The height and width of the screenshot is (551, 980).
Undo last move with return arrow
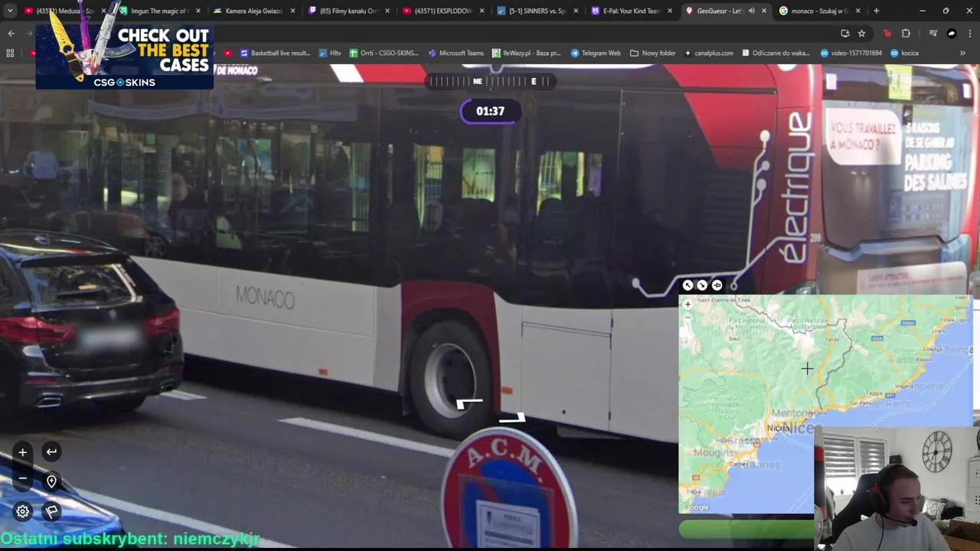(x=51, y=452)
